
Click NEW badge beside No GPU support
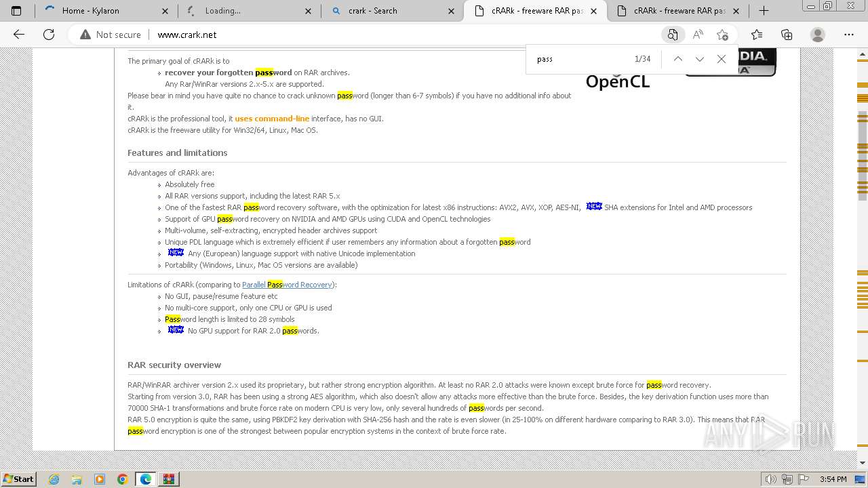click(x=176, y=329)
